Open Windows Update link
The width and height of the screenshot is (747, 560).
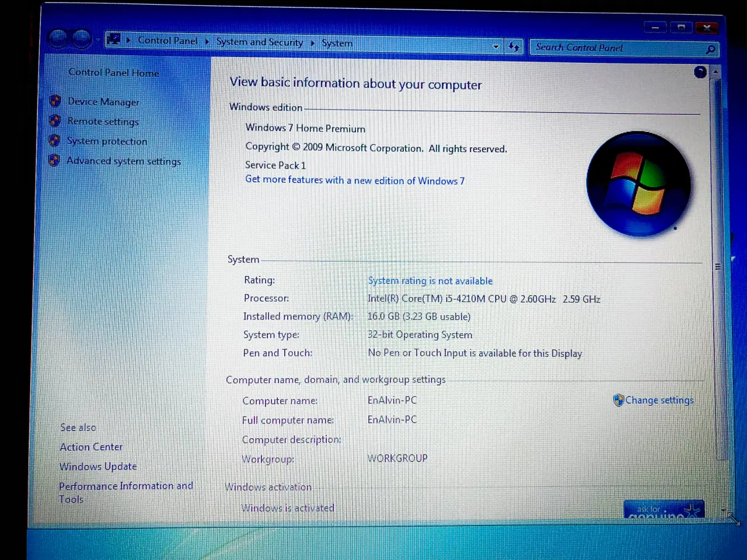coord(98,467)
